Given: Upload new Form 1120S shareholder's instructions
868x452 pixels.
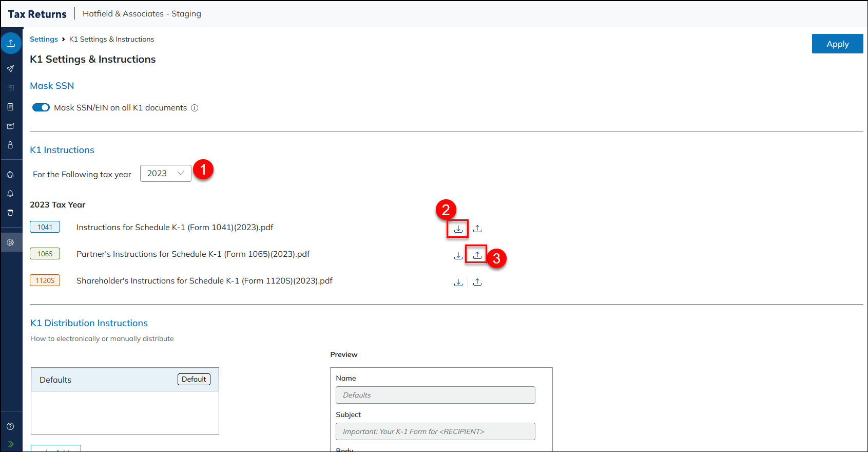Looking at the screenshot, I should [477, 282].
